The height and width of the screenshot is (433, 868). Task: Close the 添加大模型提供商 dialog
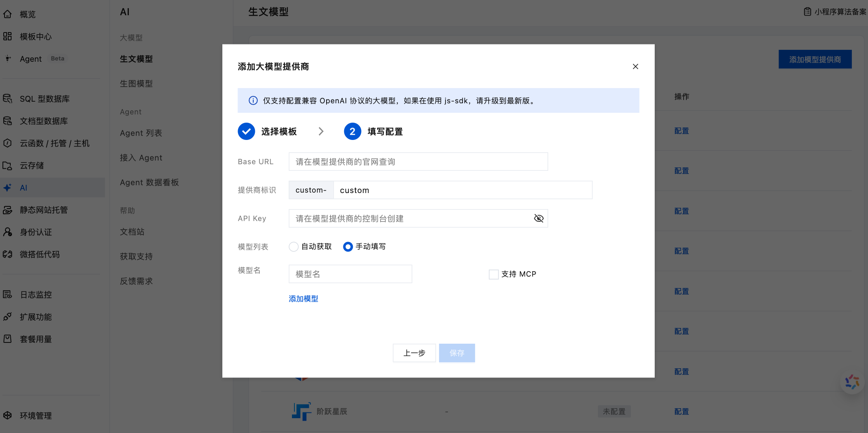click(635, 67)
